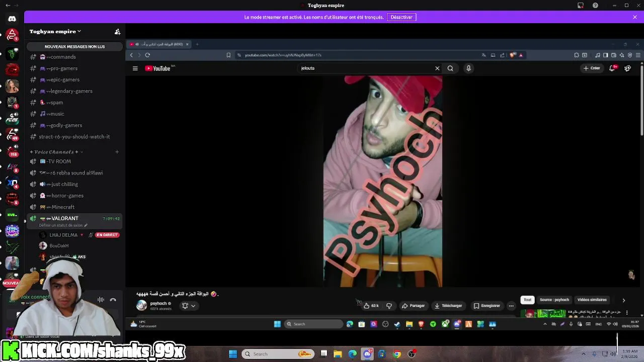Reload the YouTube page in browser
Screen dimensions: 644x362
point(147,55)
